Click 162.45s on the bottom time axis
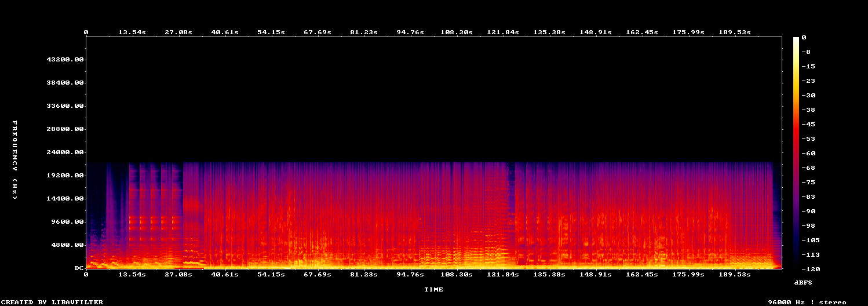Screen dimensions: 868x306 642,274
